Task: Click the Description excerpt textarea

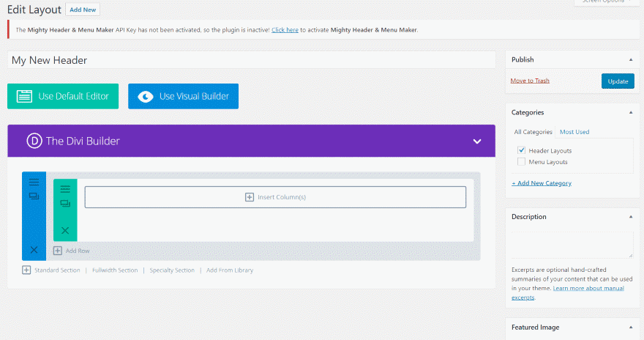Action: (572, 244)
